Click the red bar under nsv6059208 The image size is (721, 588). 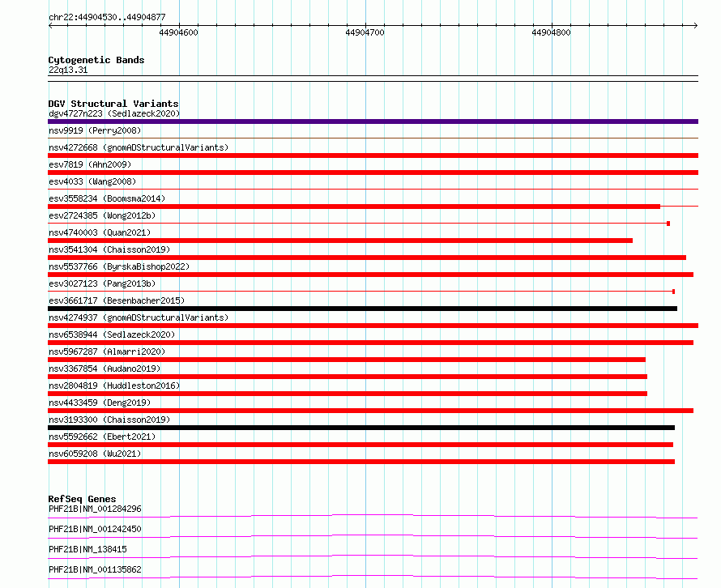point(361,462)
